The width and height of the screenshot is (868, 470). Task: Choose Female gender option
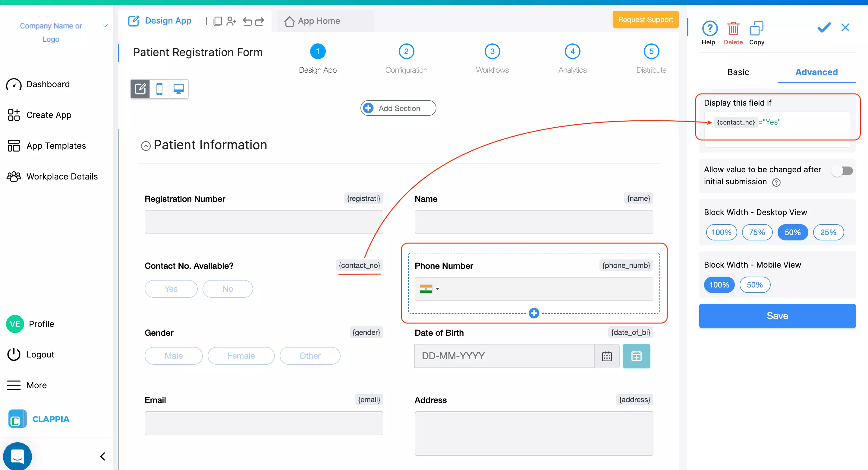coord(241,356)
